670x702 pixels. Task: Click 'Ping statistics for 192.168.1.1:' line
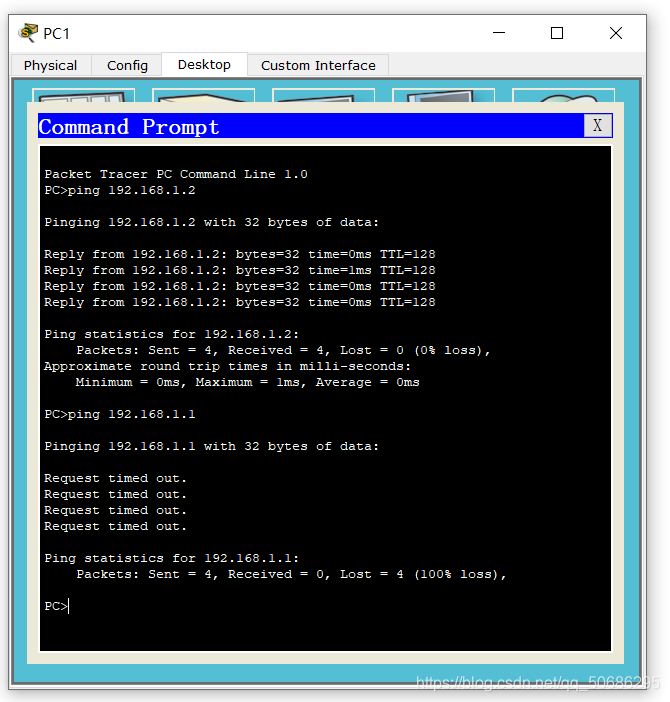pos(171,558)
